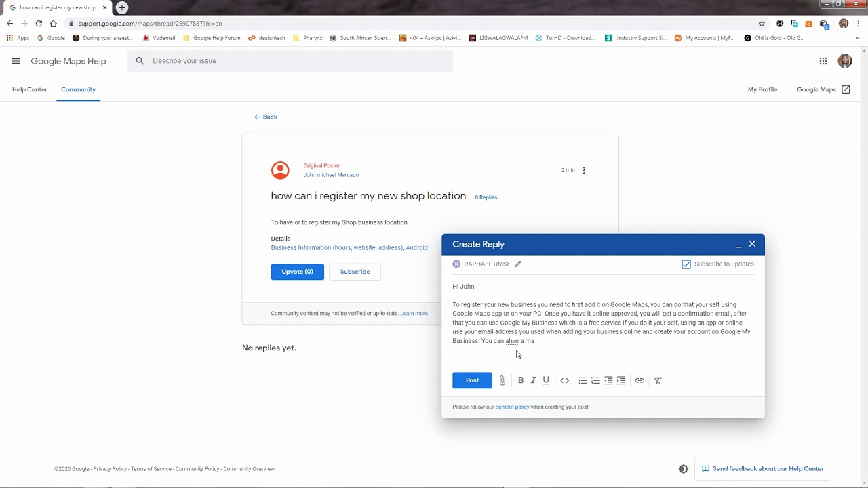Click the Back arrow link

point(266,117)
